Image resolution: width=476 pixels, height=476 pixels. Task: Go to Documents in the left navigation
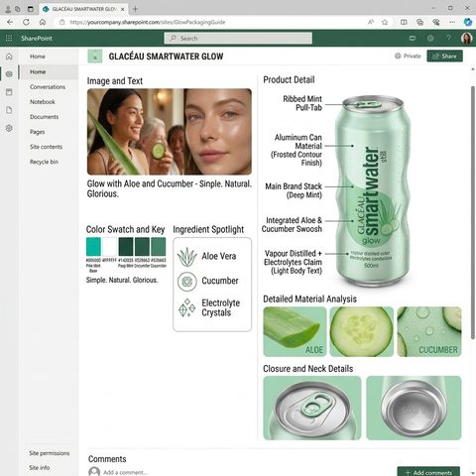pos(44,117)
